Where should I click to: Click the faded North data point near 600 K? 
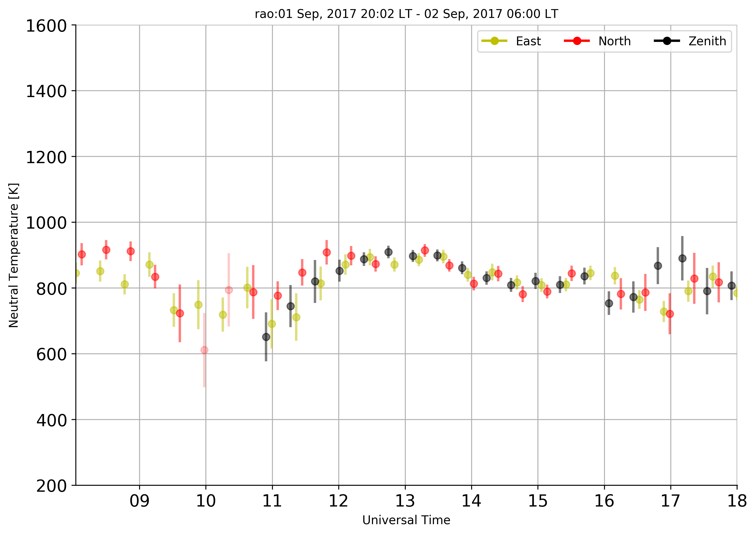pyautogui.click(x=204, y=350)
